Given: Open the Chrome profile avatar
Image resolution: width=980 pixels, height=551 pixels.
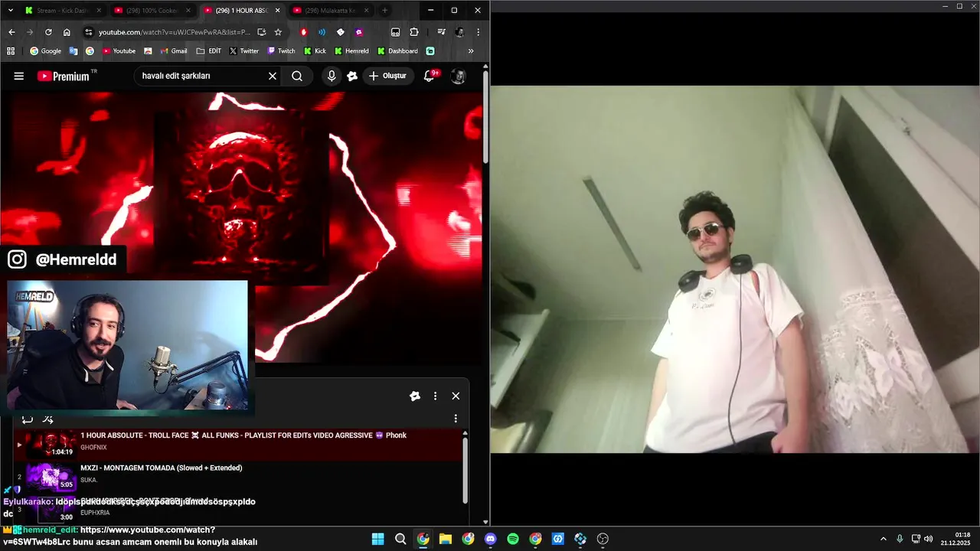Looking at the screenshot, I should click(459, 32).
